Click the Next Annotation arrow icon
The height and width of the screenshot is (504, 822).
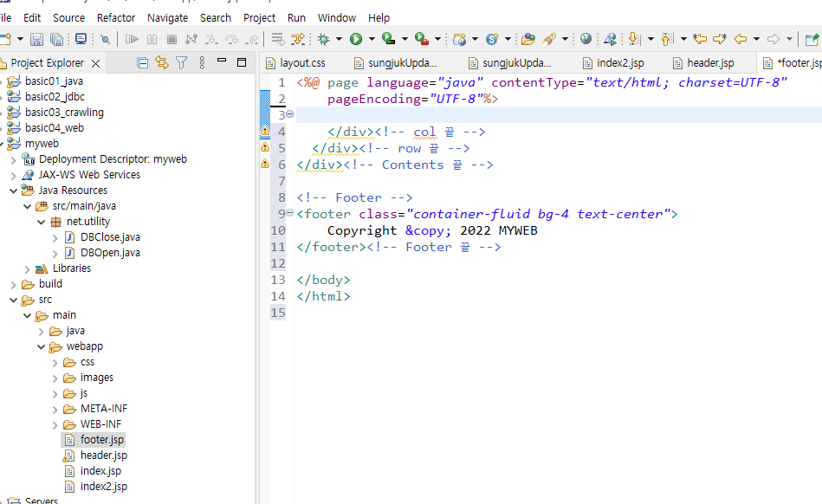(x=634, y=39)
